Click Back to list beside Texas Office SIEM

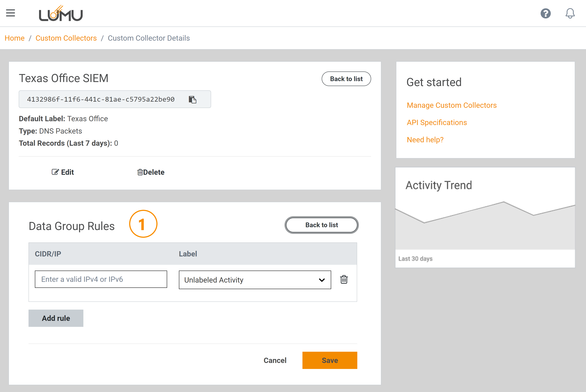click(346, 79)
